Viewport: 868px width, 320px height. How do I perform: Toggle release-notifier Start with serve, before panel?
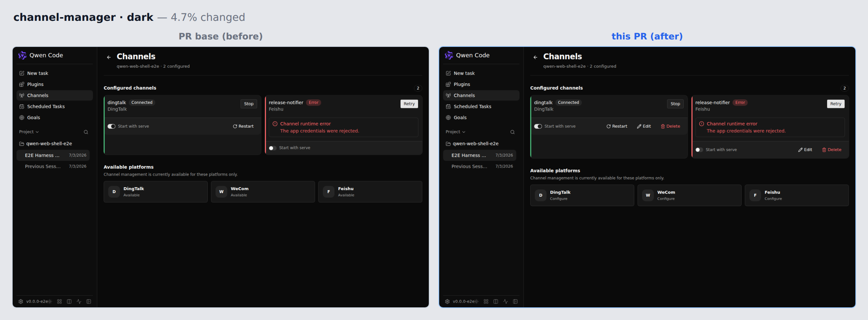pyautogui.click(x=273, y=148)
